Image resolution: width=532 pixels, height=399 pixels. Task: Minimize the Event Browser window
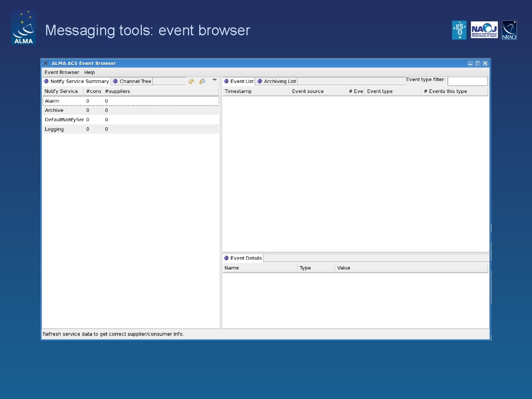470,63
